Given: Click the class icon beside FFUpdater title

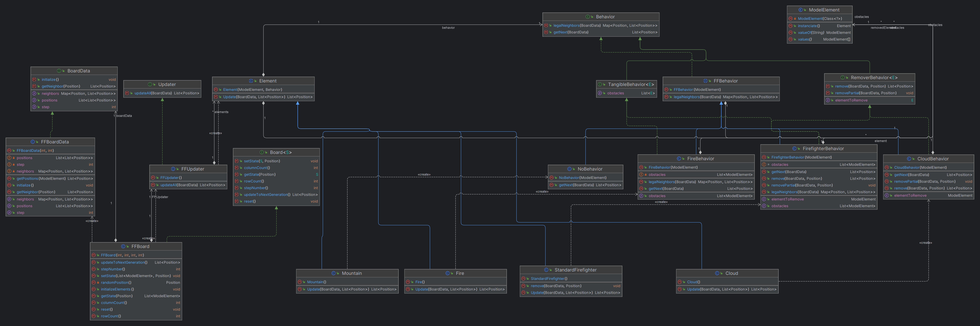Looking at the screenshot, I should [x=173, y=169].
